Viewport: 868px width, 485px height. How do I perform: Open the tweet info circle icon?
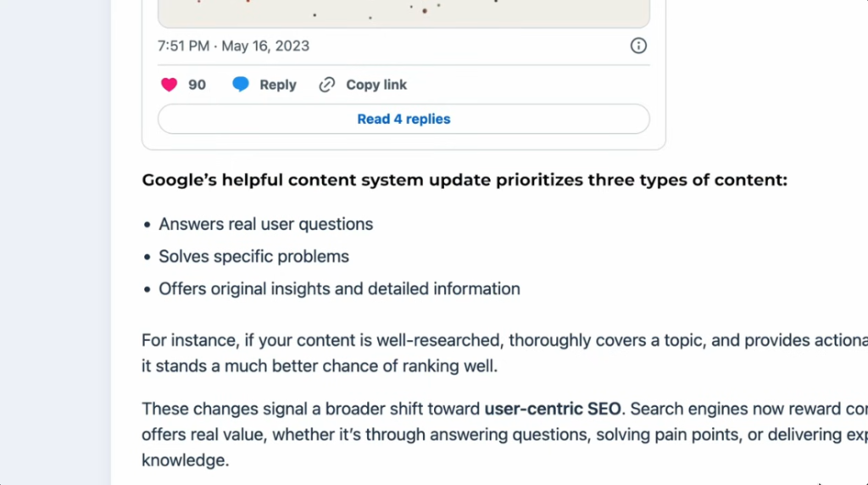pyautogui.click(x=638, y=46)
